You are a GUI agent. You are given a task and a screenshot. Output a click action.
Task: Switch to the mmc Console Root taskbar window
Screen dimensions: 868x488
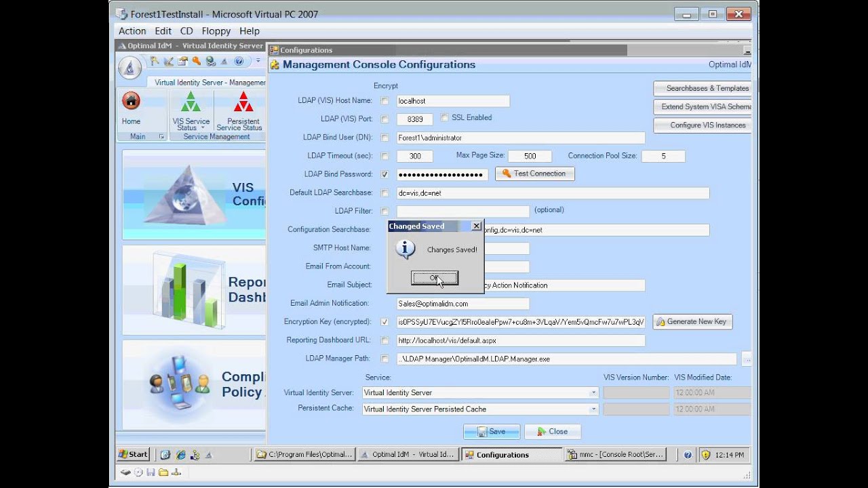tap(616, 455)
